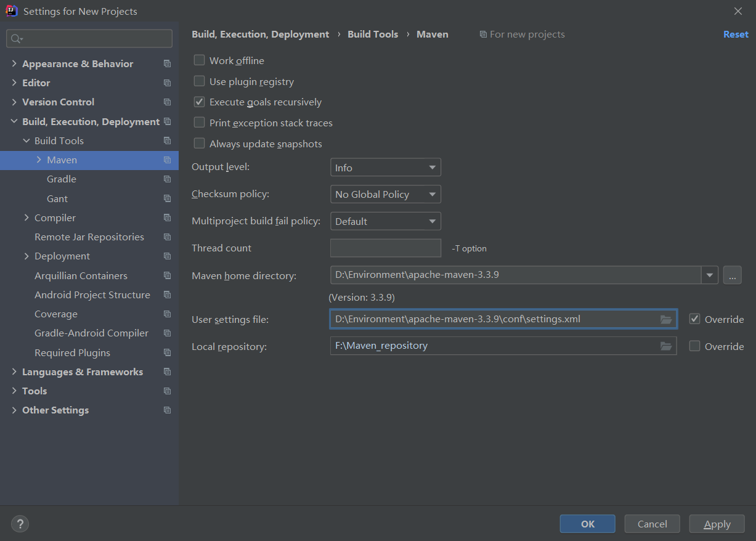The height and width of the screenshot is (541, 756).
Task: Check Override for Local repository
Action: (694, 346)
